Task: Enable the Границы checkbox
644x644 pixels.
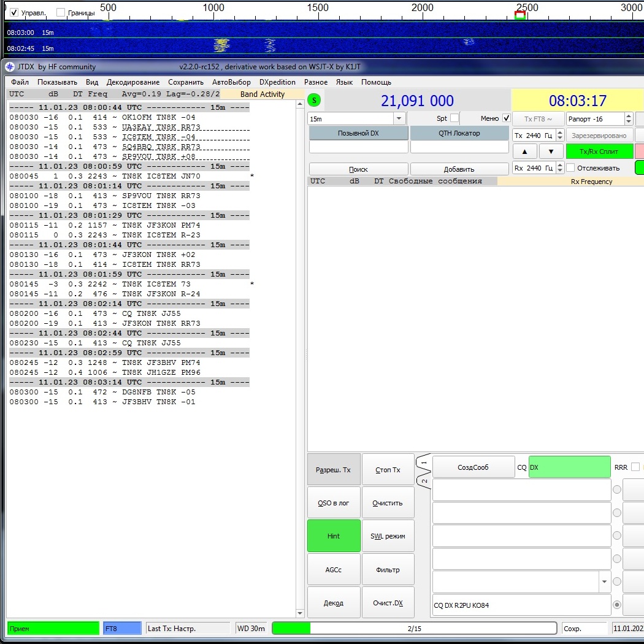Action: [x=61, y=12]
